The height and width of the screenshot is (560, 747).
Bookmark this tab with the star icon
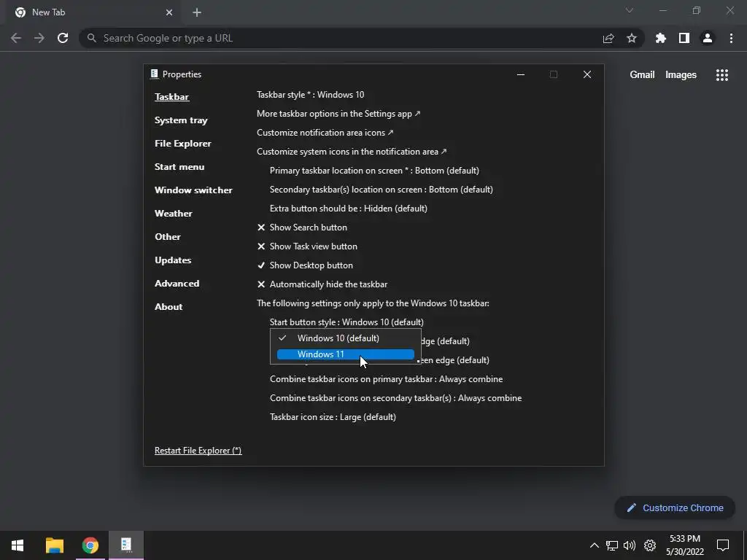click(x=632, y=38)
